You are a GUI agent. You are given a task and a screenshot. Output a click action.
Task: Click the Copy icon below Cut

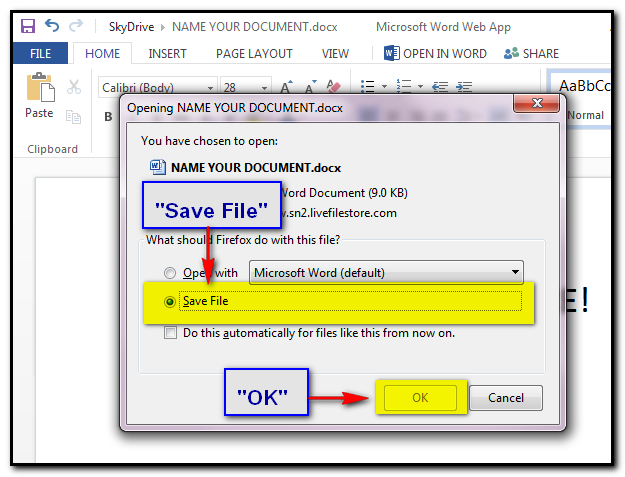pos(73,117)
